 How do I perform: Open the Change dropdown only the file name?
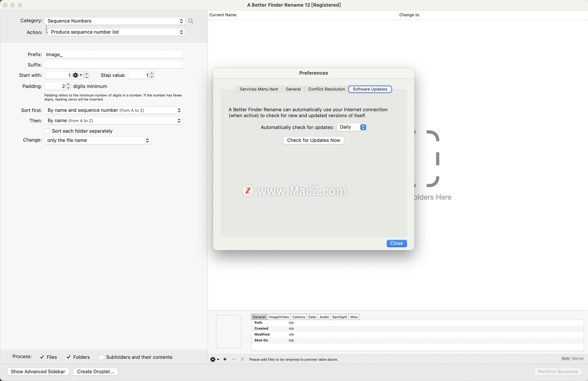tap(98, 140)
